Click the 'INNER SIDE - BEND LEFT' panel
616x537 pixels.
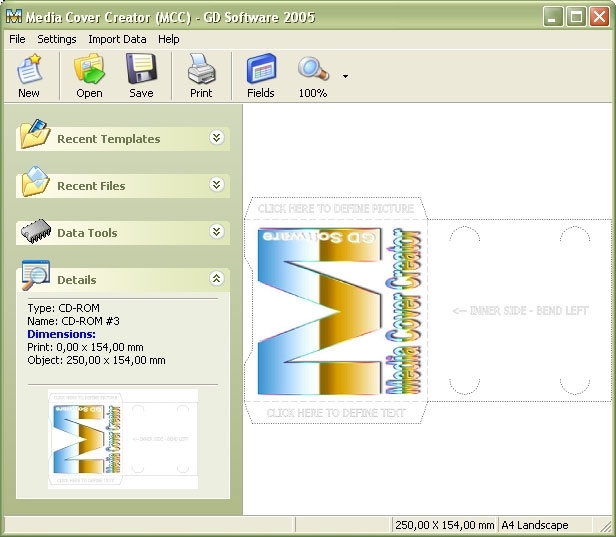pos(520,311)
